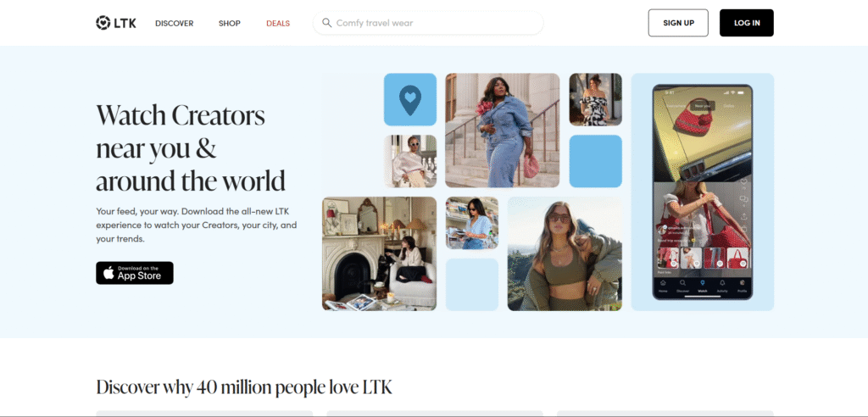
Task: Open the black and white dress photo
Action: 596,100
